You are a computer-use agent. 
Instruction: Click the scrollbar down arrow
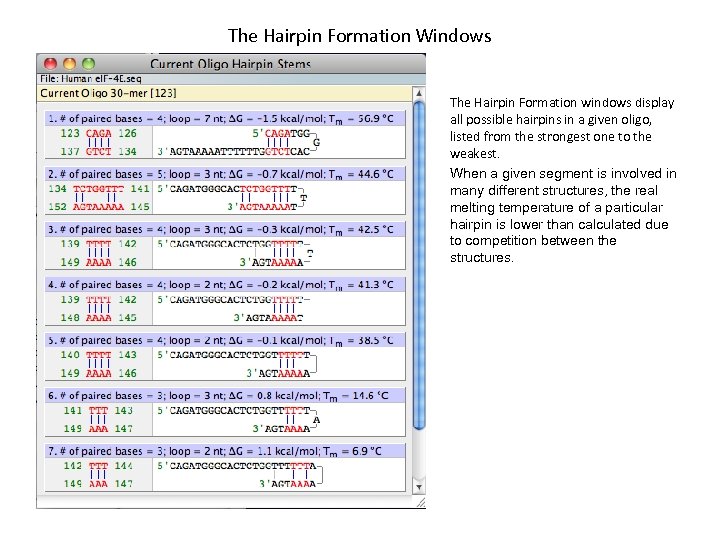point(419,487)
